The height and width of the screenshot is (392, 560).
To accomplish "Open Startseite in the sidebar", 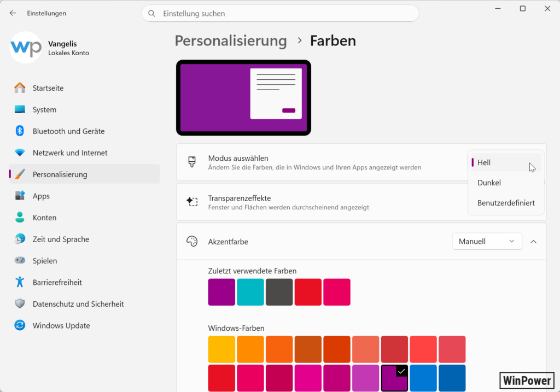I will pyautogui.click(x=84, y=88).
